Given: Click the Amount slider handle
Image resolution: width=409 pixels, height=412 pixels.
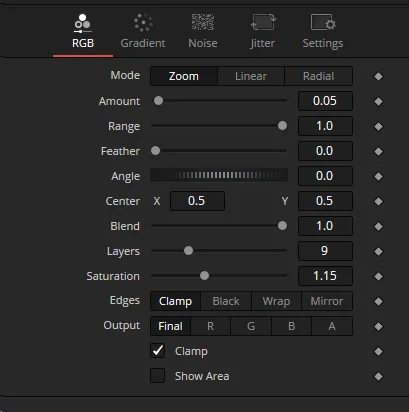Looking at the screenshot, I should click(158, 101).
